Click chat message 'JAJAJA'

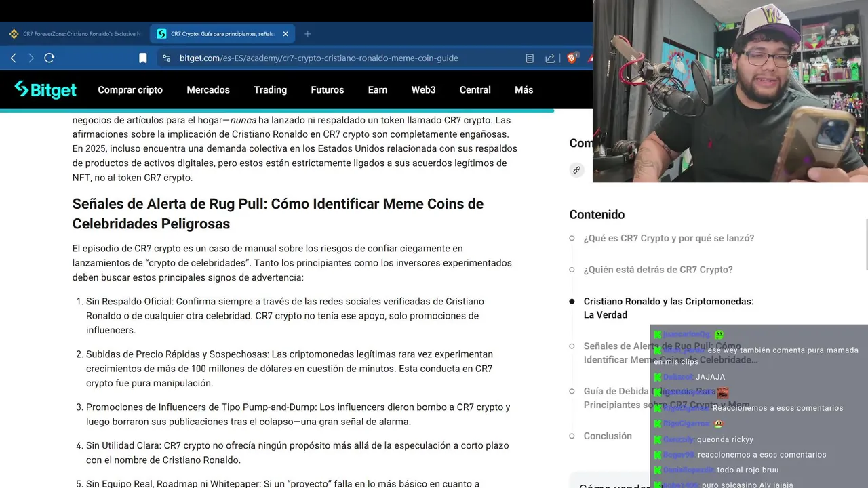pyautogui.click(x=710, y=377)
